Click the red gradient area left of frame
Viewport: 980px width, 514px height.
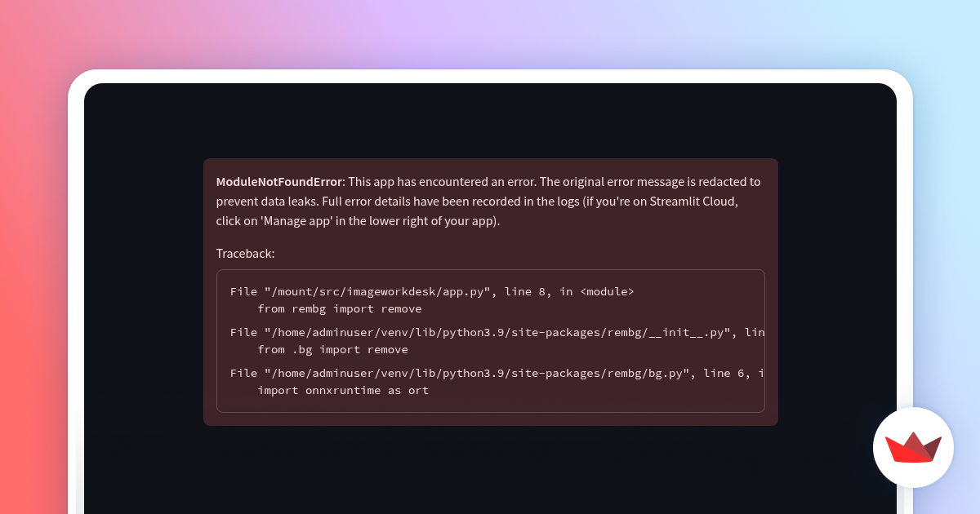[x=33, y=286]
